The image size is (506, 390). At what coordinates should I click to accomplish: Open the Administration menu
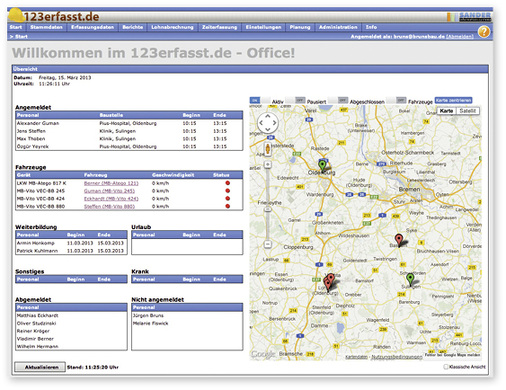[338, 27]
